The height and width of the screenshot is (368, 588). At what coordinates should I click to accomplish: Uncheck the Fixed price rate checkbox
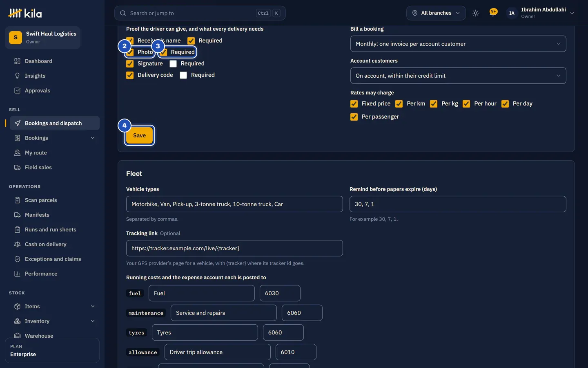(x=354, y=104)
